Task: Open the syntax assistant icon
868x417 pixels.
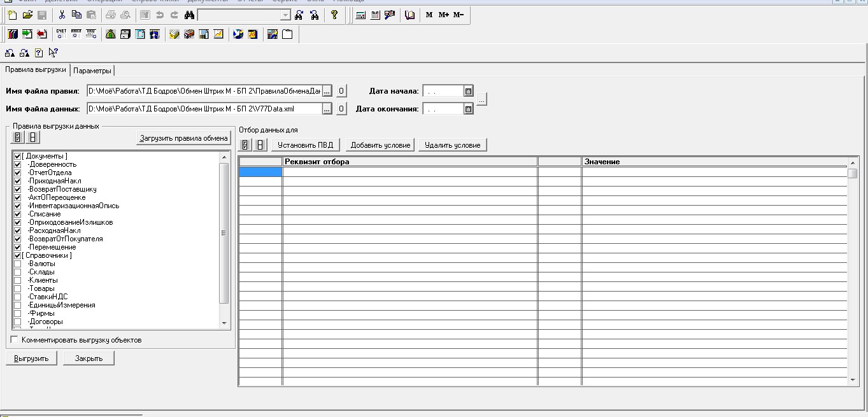Action: pos(390,15)
